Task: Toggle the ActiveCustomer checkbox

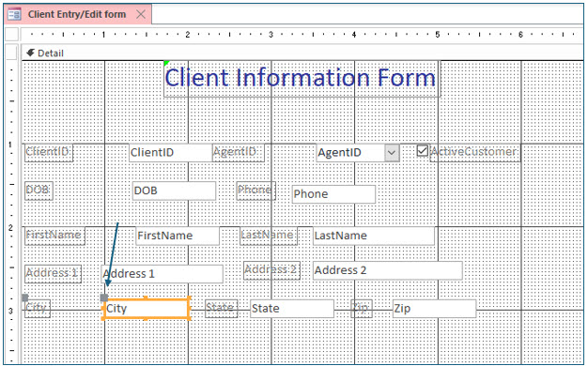Action: point(423,150)
